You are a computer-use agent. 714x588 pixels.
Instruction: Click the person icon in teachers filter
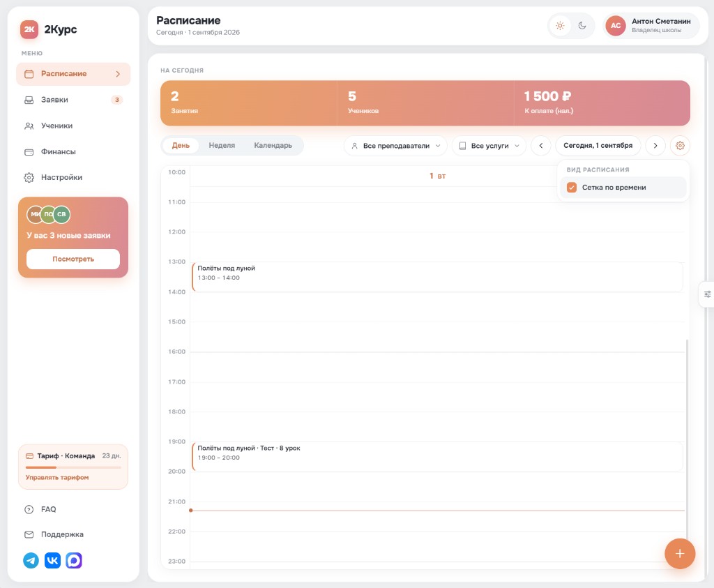(x=355, y=146)
